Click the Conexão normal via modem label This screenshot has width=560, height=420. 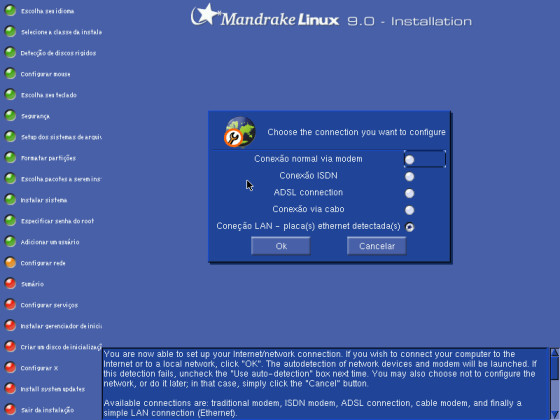[x=308, y=159]
